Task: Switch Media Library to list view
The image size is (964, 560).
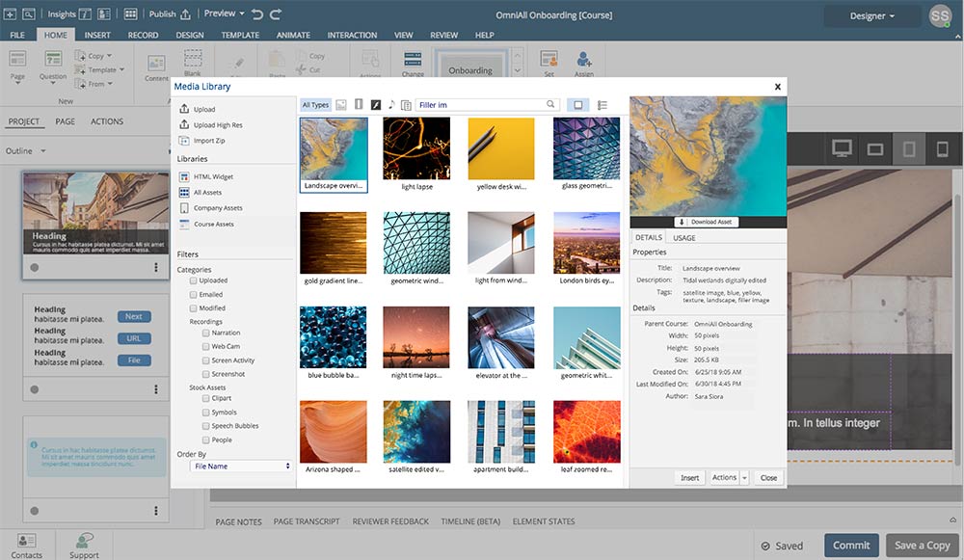Action: 602,104
